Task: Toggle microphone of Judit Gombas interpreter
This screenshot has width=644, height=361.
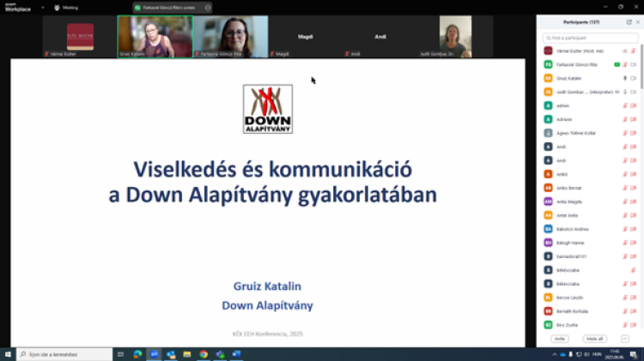Action: point(625,93)
